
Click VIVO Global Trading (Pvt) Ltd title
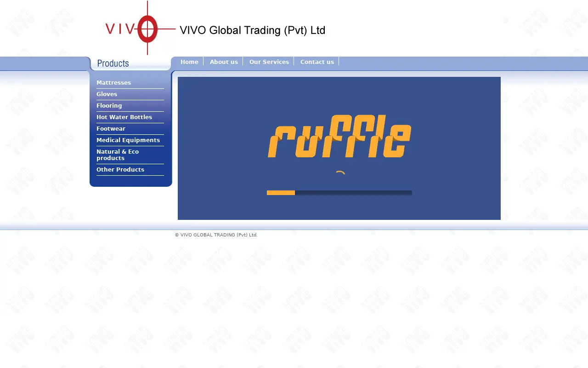pyautogui.click(x=252, y=30)
